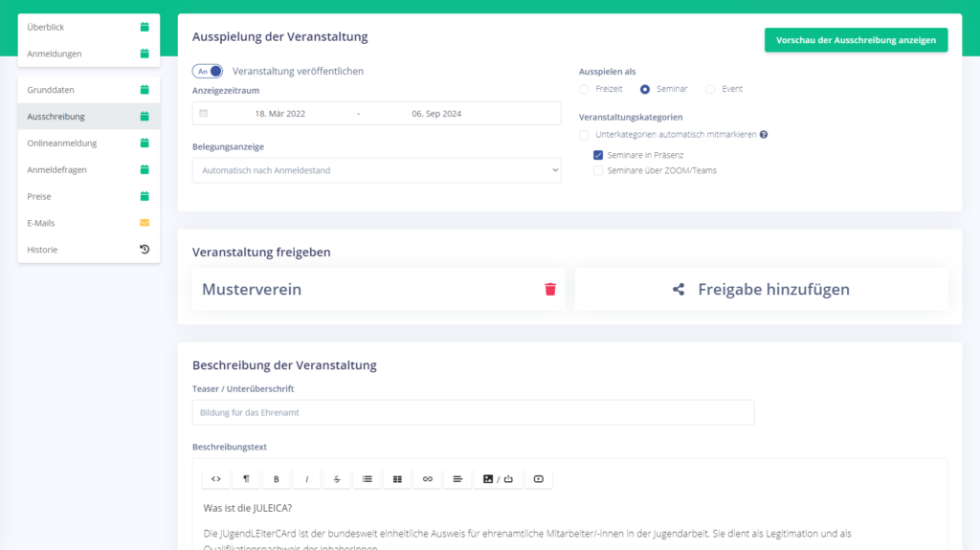Delete the Musterverein share with trash icon
The height and width of the screenshot is (550, 980).
(x=550, y=289)
